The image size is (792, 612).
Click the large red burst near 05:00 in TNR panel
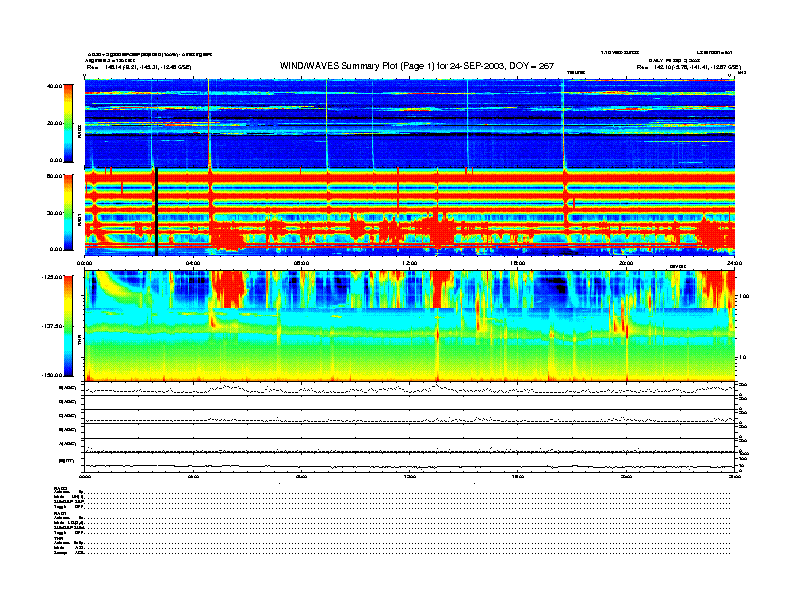coord(229,289)
